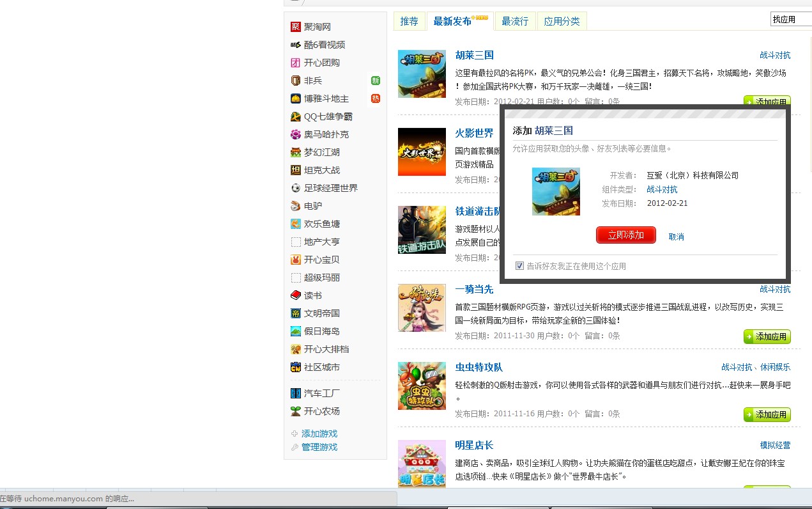Open 汽车工厂 icon
This screenshot has height=509, width=812.
click(x=295, y=393)
